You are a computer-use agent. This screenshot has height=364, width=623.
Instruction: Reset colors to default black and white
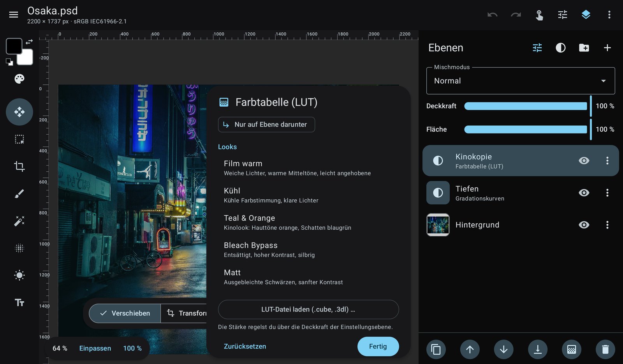[9, 62]
